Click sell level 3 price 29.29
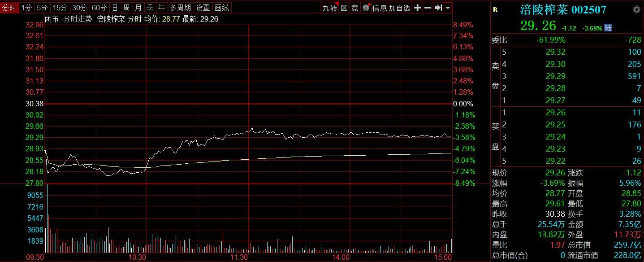The height and width of the screenshot is (262, 644). (x=556, y=76)
